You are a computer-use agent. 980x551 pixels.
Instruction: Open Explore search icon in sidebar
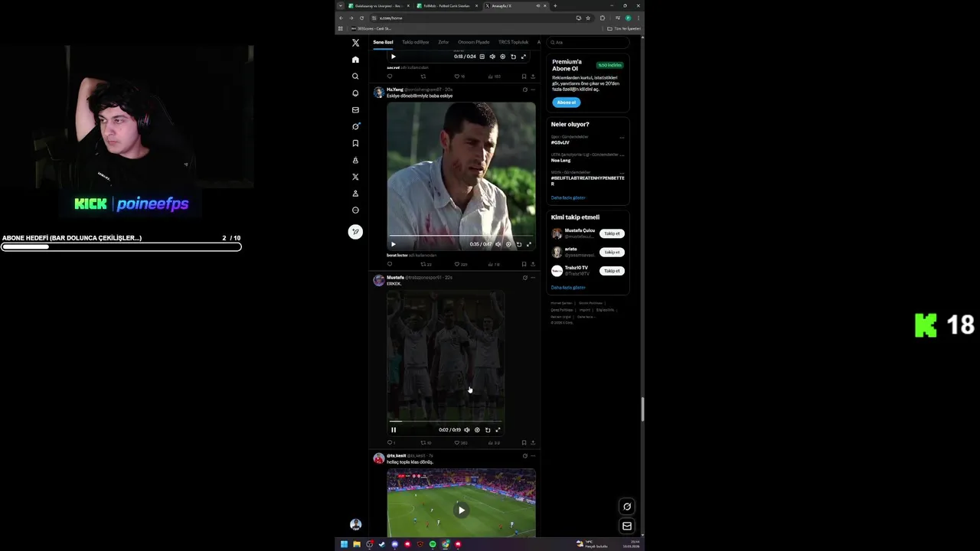tap(355, 77)
